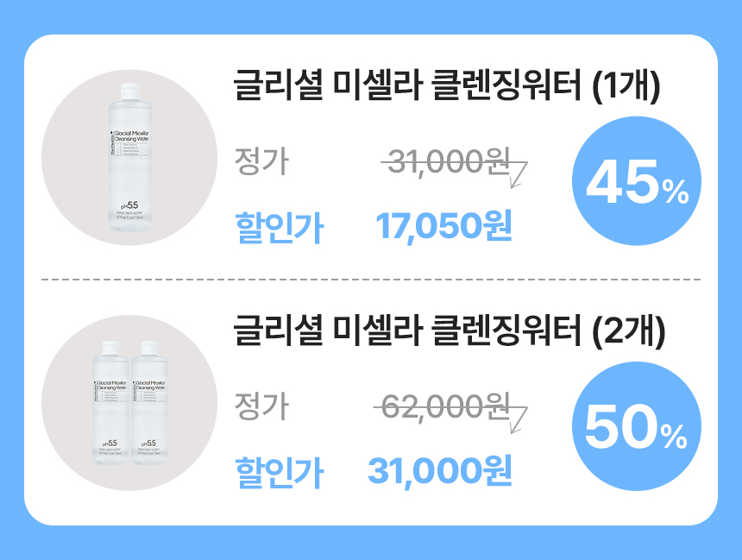Select the 17,050원 sale price
The image size is (742, 560).
444,227
